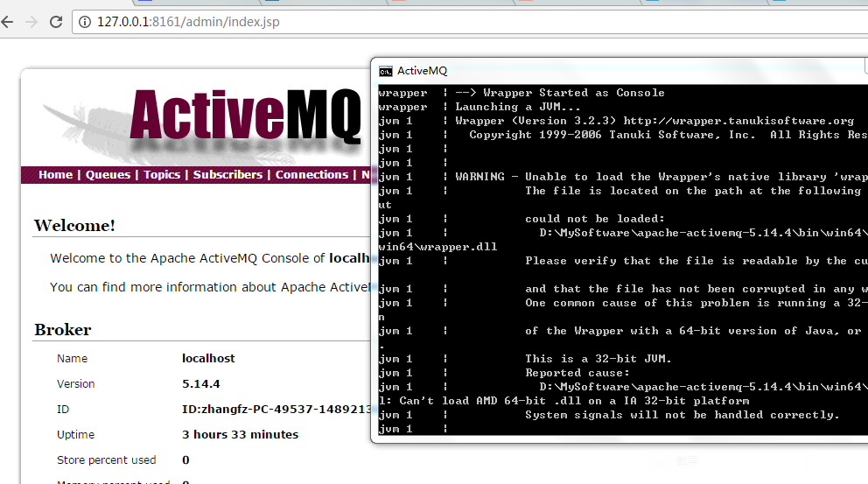Click the Welcome! heading
This screenshot has height=484, width=868.
pyautogui.click(x=74, y=226)
